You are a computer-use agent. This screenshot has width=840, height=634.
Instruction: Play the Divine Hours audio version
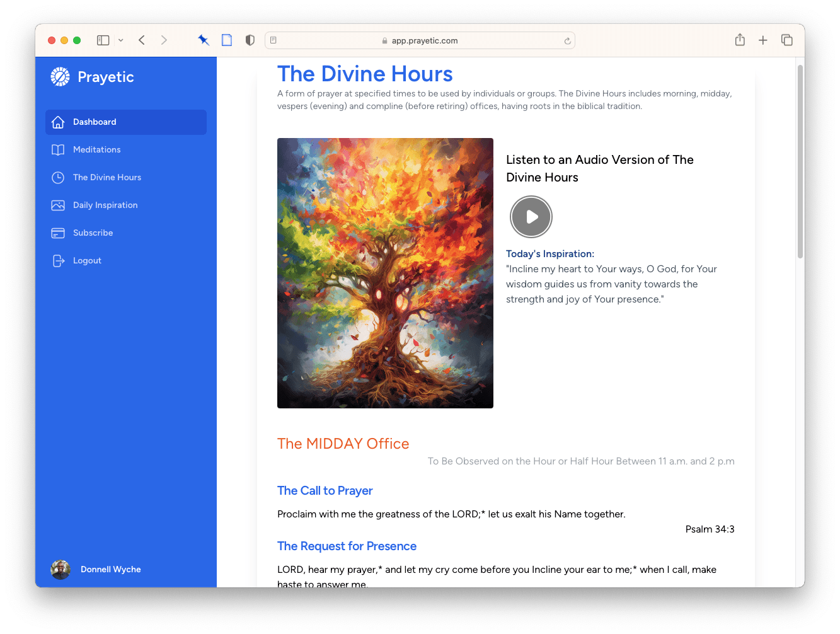click(531, 217)
